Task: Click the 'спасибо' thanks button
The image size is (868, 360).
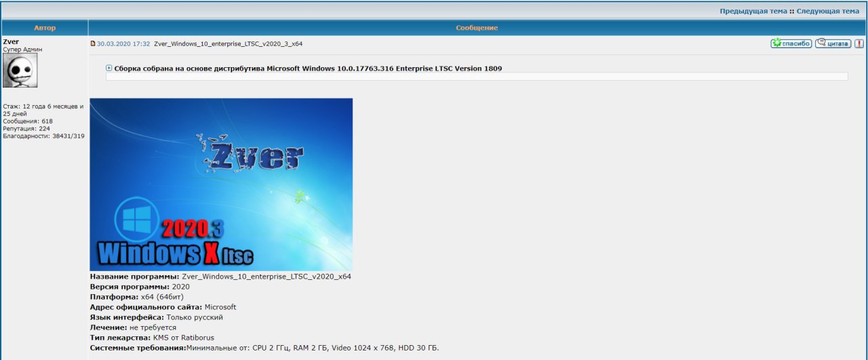Action: [x=791, y=43]
